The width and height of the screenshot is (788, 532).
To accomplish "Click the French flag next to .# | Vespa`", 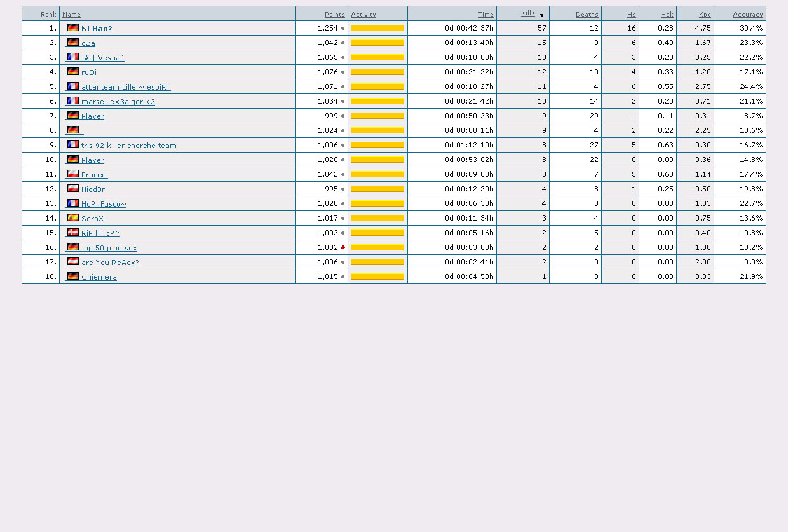I will 73,57.
